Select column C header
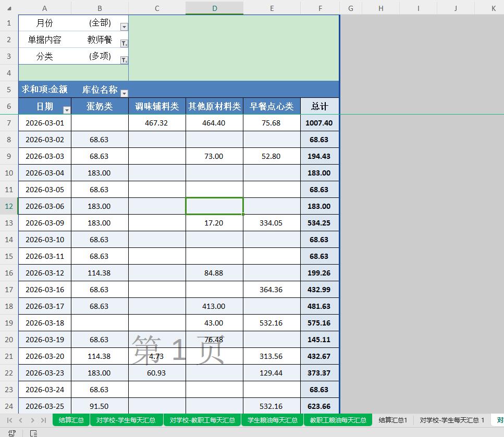 157,8
